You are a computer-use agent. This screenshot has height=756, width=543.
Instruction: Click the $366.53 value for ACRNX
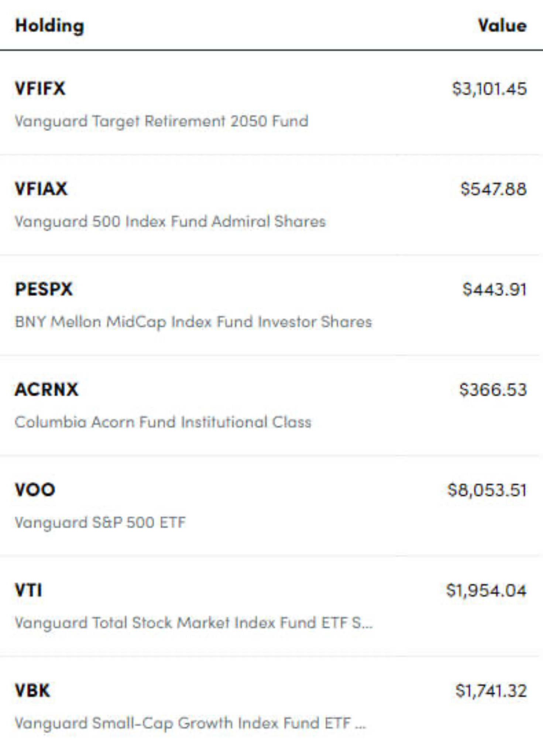point(493,390)
